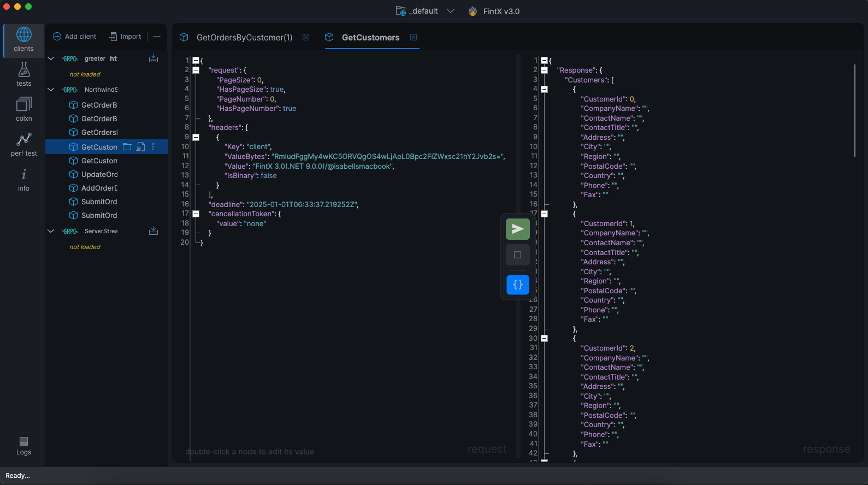Switch to the GetOrdersByCustomer(1) tab
868x485 pixels.
[x=244, y=38]
